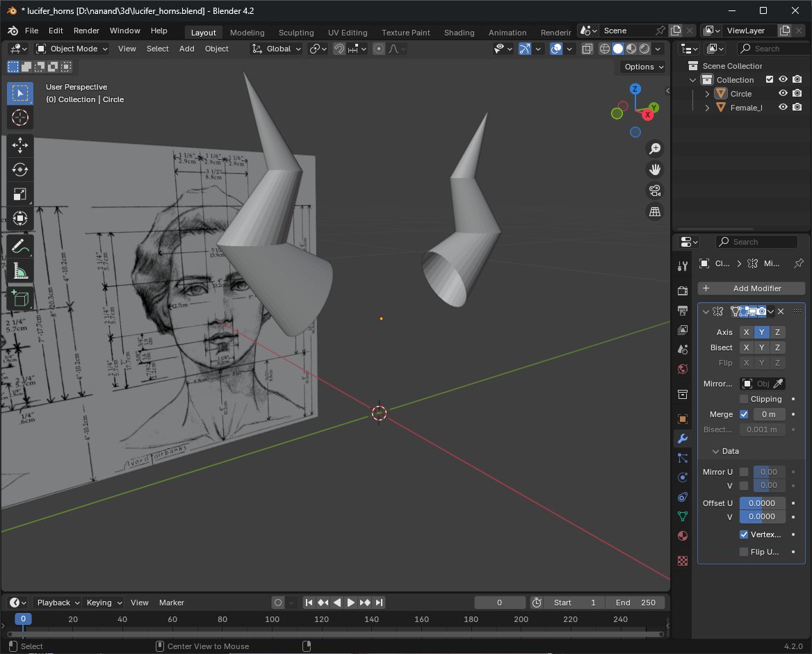Toggle camera view in viewport

pos(654,190)
